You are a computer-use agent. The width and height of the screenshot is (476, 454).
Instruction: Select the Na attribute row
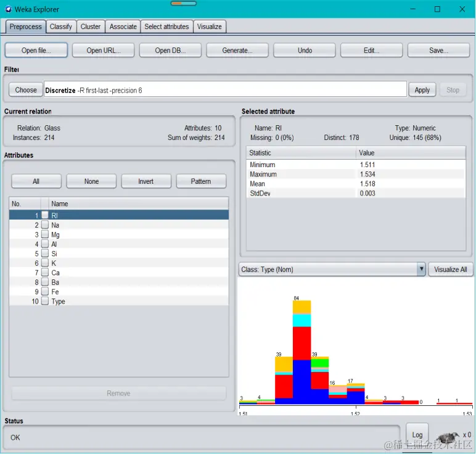pyautogui.click(x=119, y=225)
